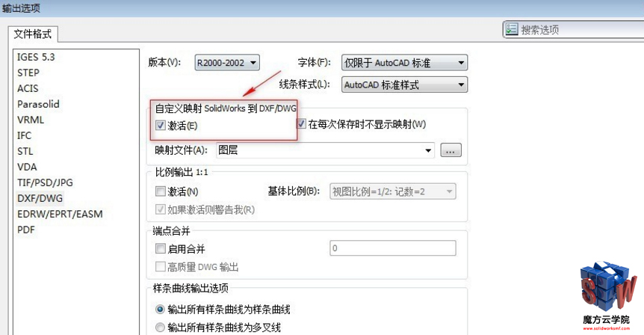The height and width of the screenshot is (335, 644).
Task: Toggle custom mapping 激活(E) checkbox
Action: click(161, 125)
